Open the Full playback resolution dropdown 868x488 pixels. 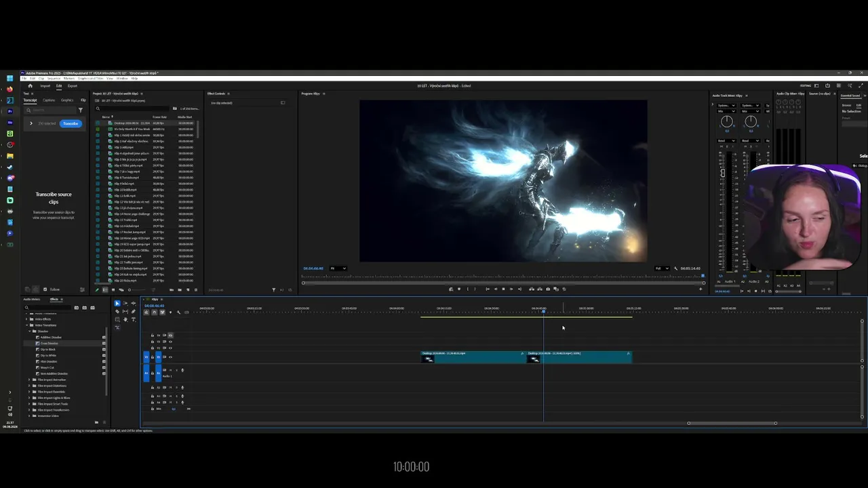(x=661, y=268)
